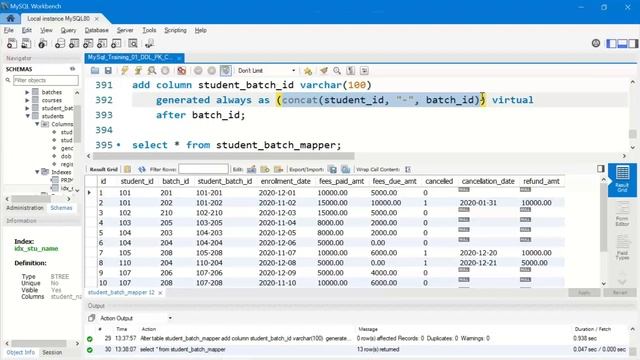Image resolution: width=640 pixels, height=360 pixels.
Task: Click the Commit transaction icon
Action: 198,71
